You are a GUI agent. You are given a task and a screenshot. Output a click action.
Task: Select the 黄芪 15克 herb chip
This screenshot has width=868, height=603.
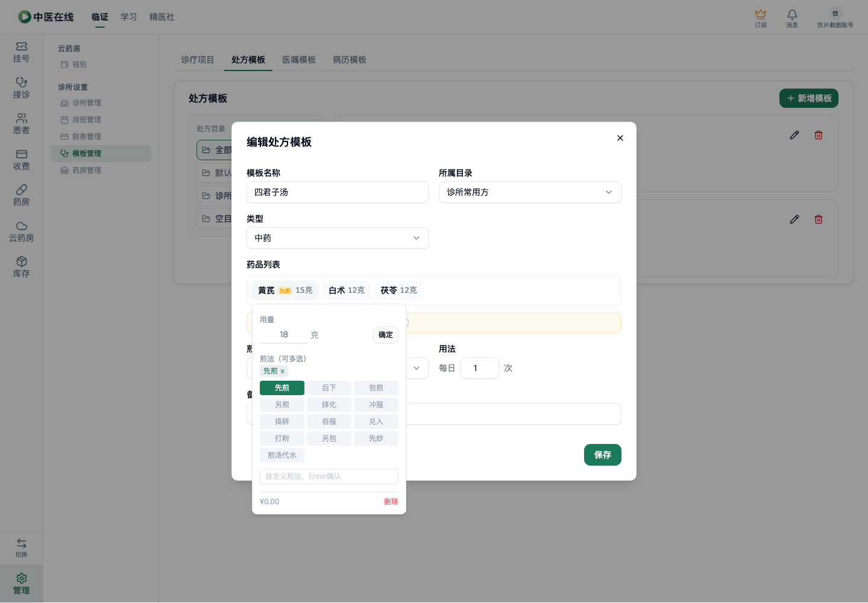[x=285, y=290]
